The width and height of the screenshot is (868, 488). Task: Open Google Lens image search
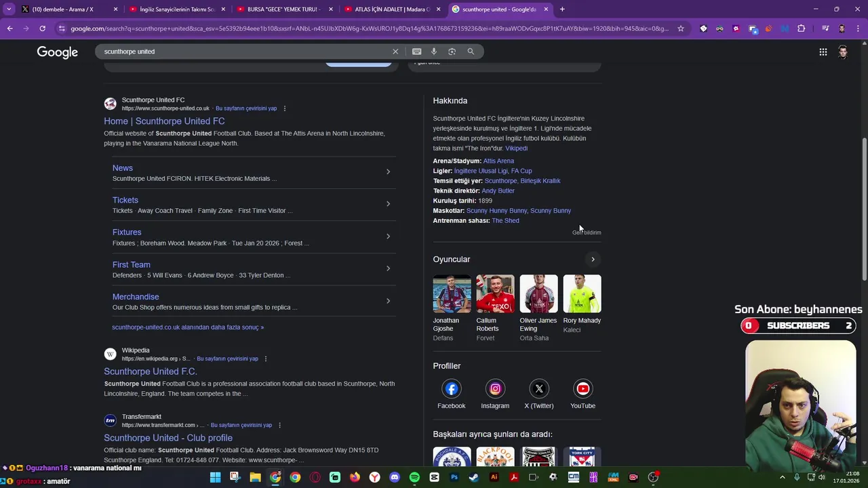pyautogui.click(x=452, y=52)
